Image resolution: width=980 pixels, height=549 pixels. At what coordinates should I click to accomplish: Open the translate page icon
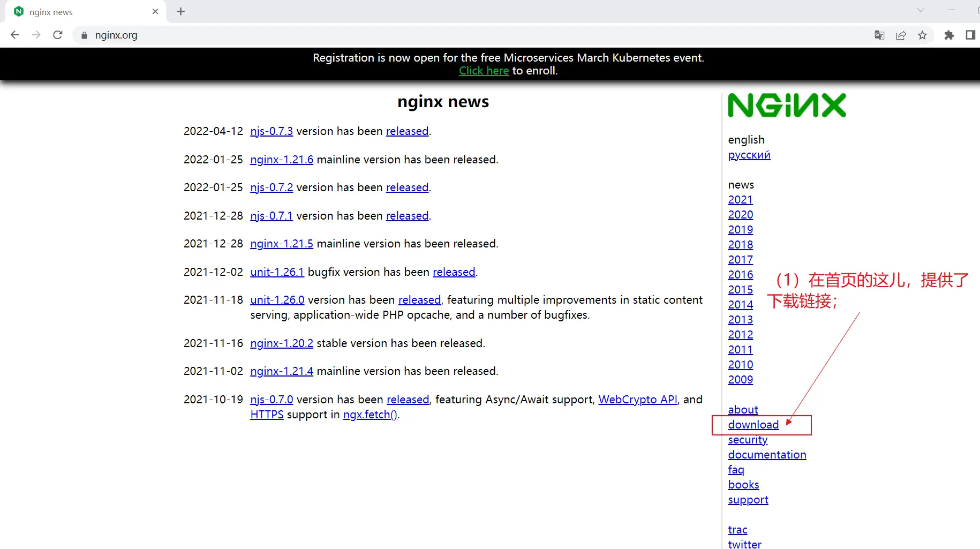pyautogui.click(x=879, y=35)
